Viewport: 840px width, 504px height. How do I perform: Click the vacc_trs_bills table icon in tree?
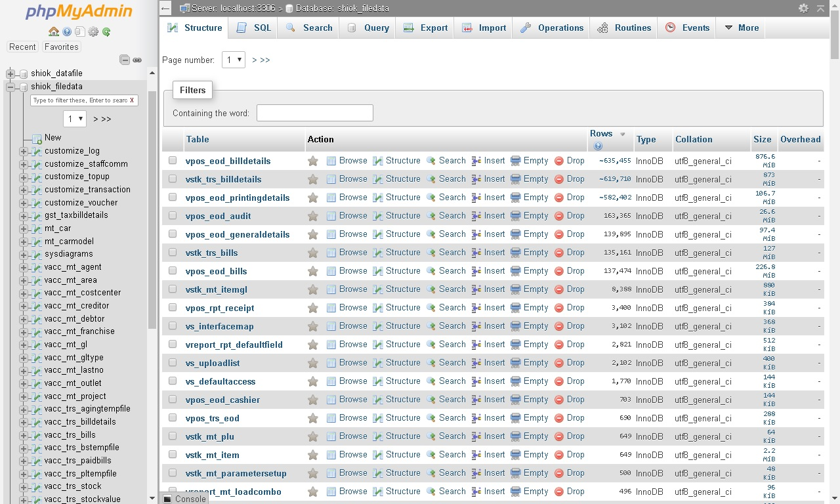pos(37,435)
